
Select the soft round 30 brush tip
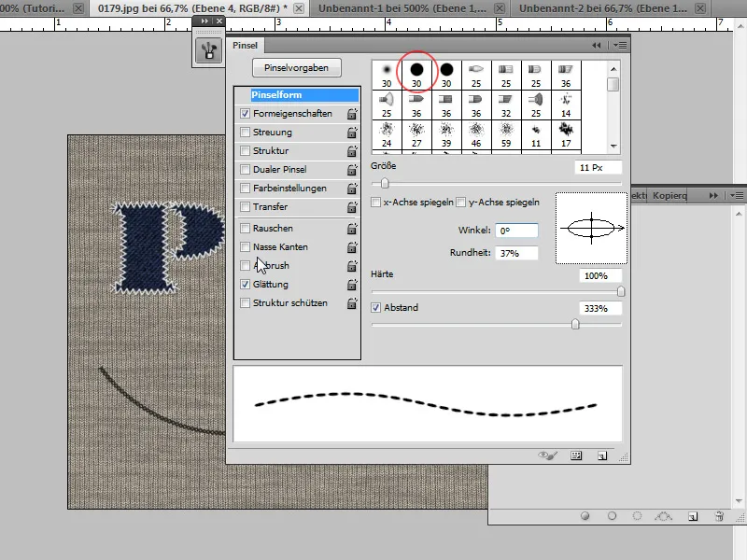387,75
